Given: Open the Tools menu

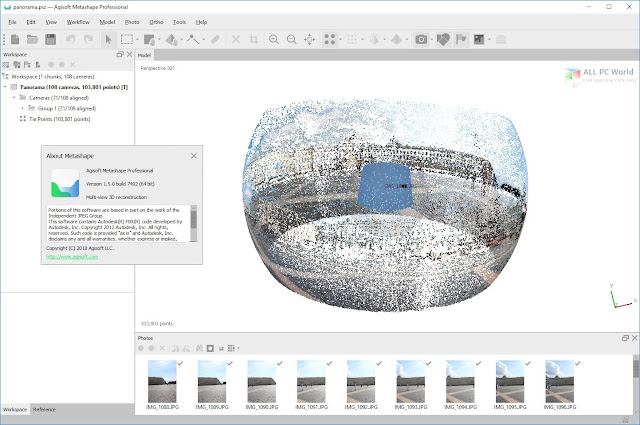Looking at the screenshot, I should click(x=179, y=22).
